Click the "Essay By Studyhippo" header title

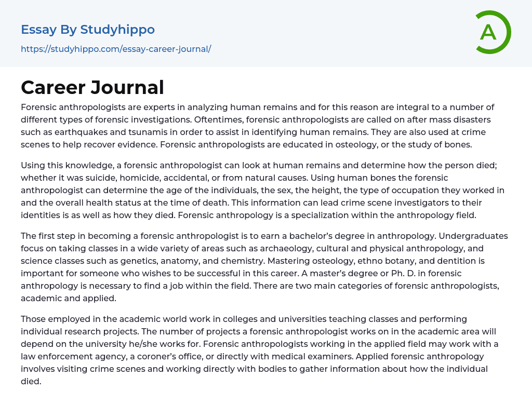click(x=88, y=30)
